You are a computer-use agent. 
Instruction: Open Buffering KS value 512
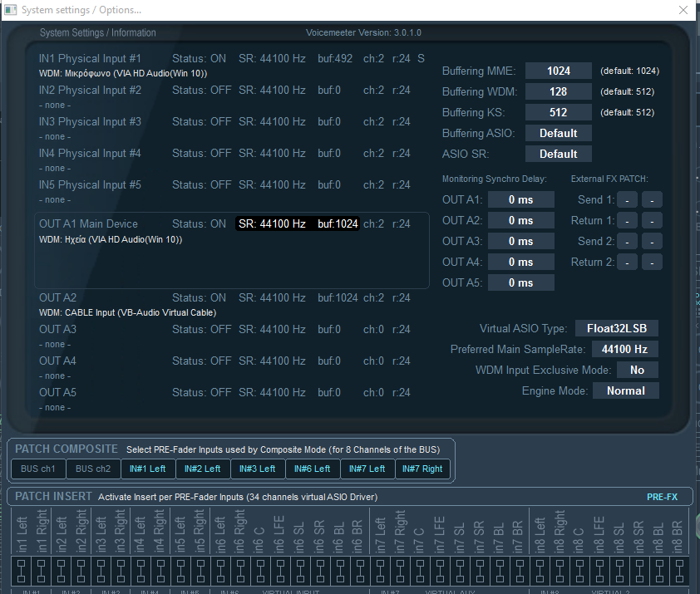(559, 112)
